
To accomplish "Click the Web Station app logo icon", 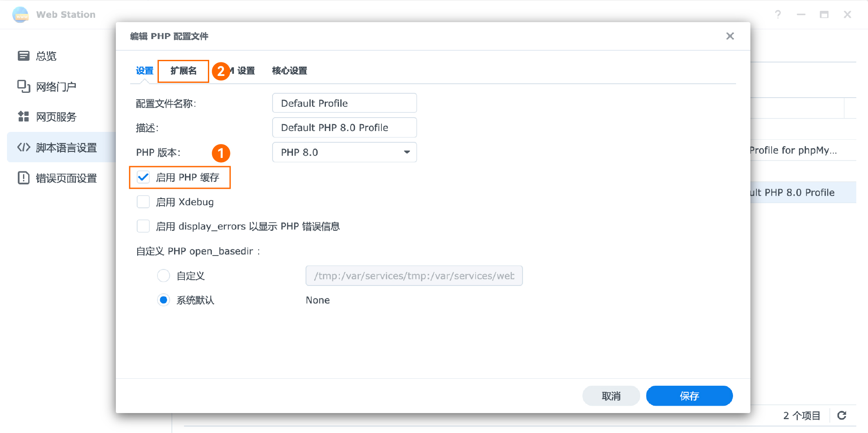I will click(20, 15).
